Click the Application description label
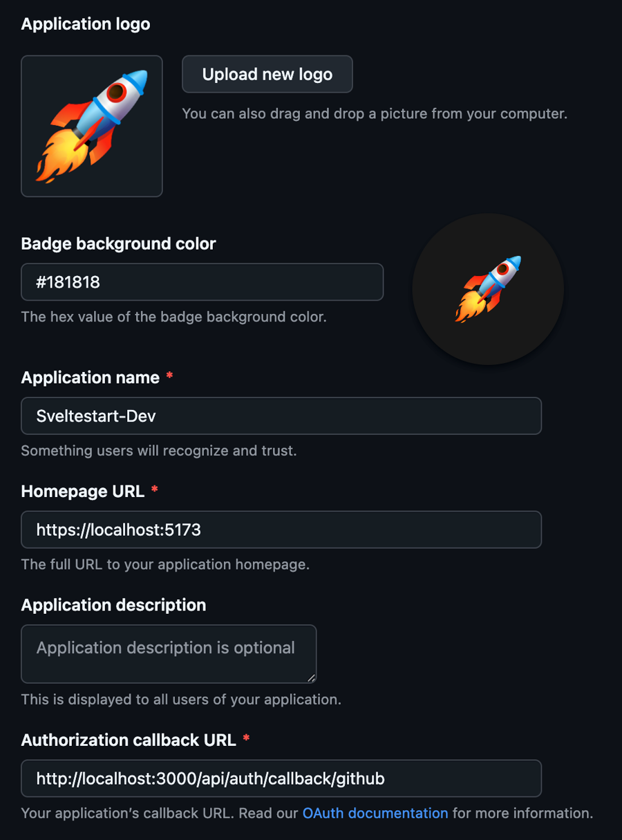The height and width of the screenshot is (840, 622). pyautogui.click(x=113, y=605)
